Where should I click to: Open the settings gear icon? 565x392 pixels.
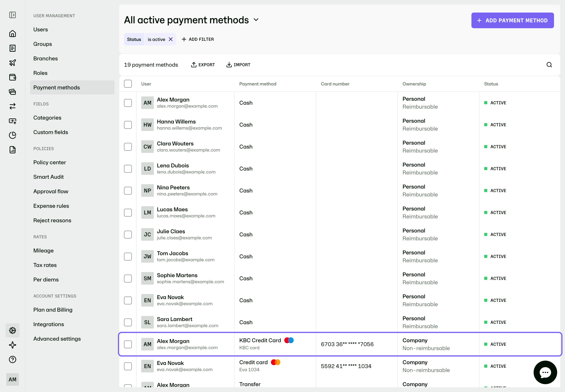13,331
